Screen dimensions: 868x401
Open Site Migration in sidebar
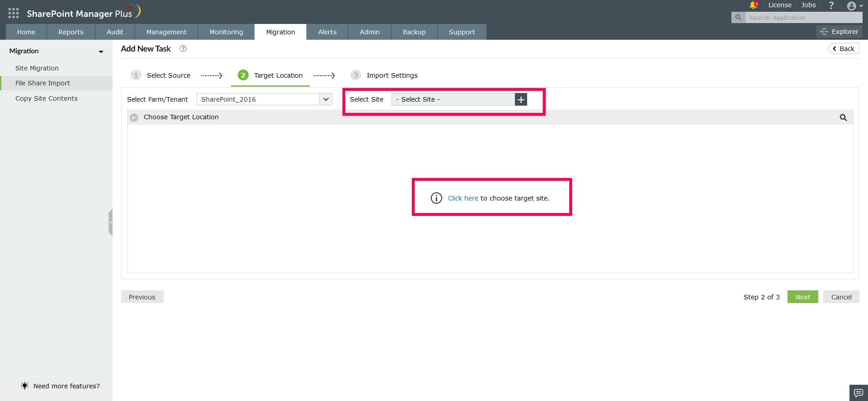coord(37,68)
